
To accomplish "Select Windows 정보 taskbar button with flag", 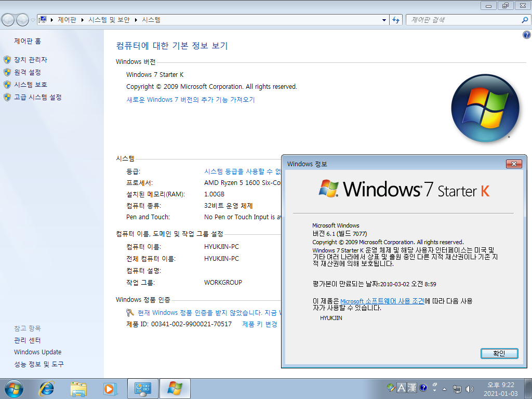I will coord(175,389).
